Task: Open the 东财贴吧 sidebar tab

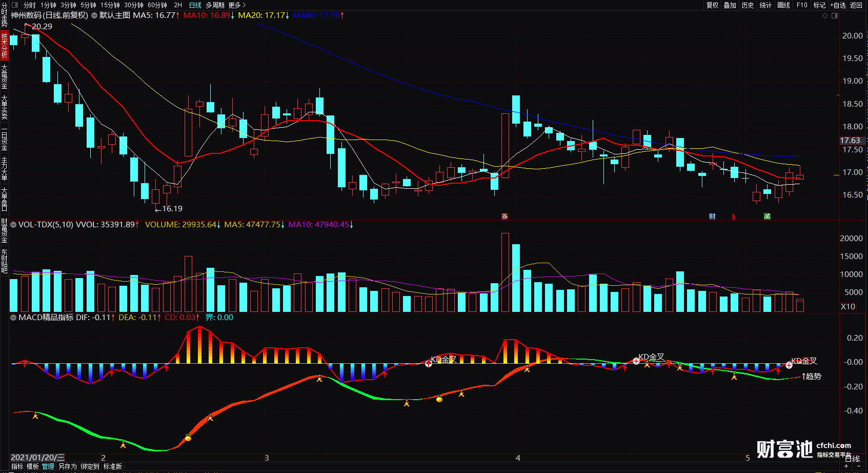Action: coord(4,261)
